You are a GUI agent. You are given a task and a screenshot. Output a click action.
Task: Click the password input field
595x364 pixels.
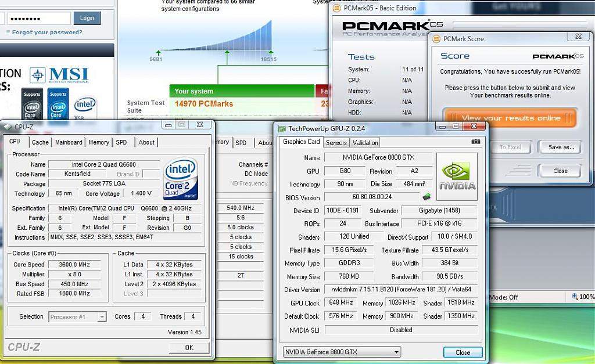click(x=38, y=18)
